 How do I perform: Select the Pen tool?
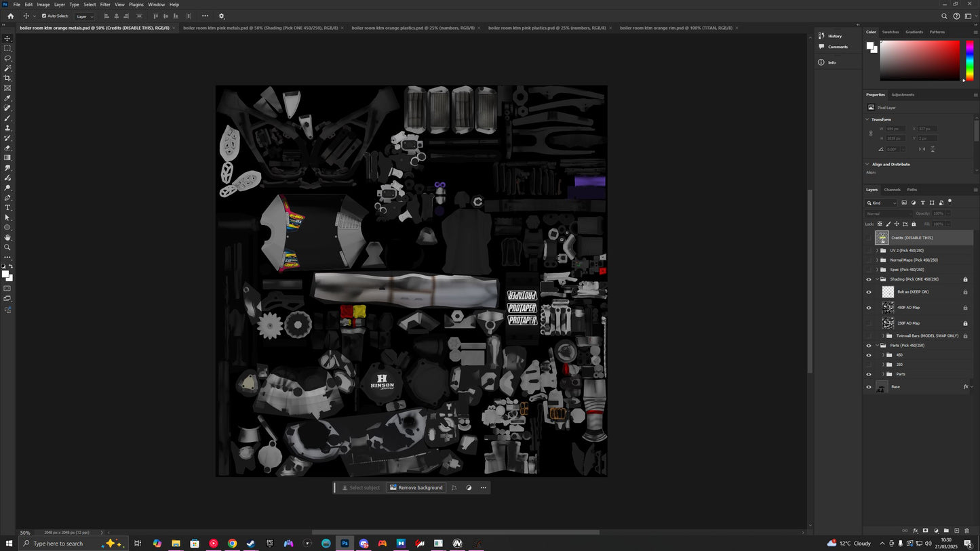pos(7,198)
